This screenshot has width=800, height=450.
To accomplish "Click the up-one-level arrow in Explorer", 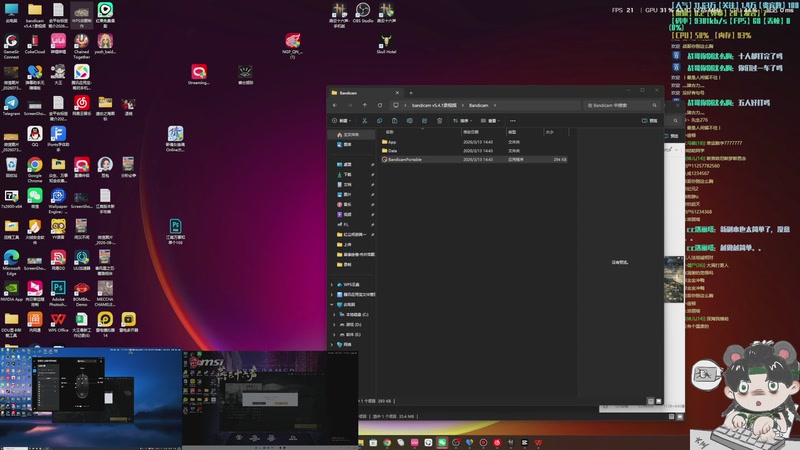I will click(x=365, y=105).
